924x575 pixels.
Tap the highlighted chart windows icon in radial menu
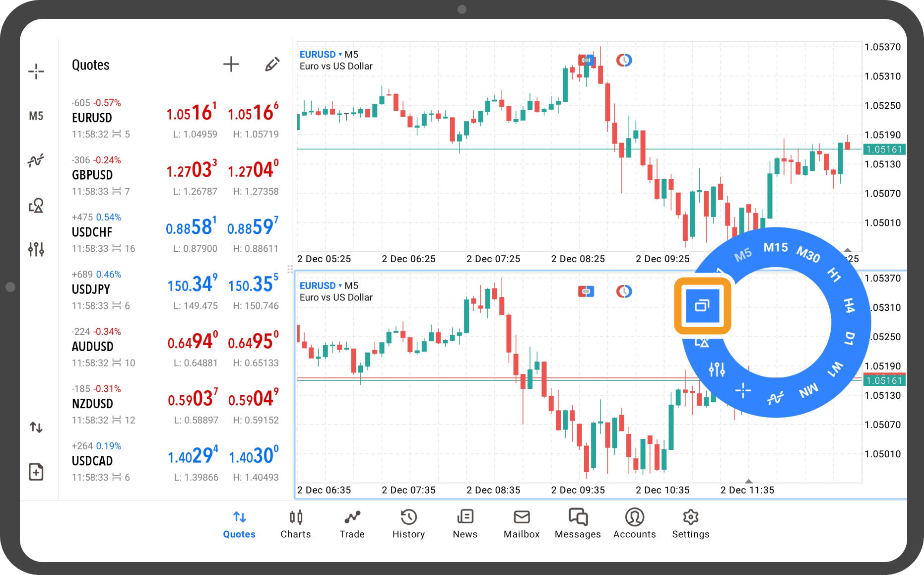[702, 305]
